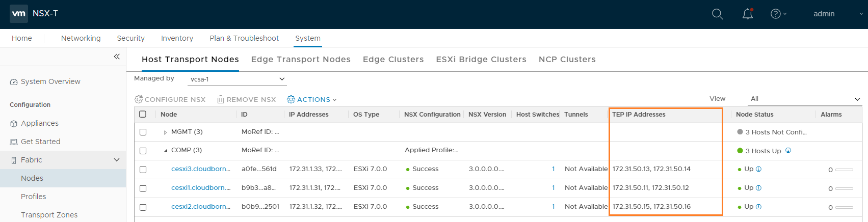Open the cesxi3.cloudborn host link
The height and width of the screenshot is (222, 868).
pos(201,169)
